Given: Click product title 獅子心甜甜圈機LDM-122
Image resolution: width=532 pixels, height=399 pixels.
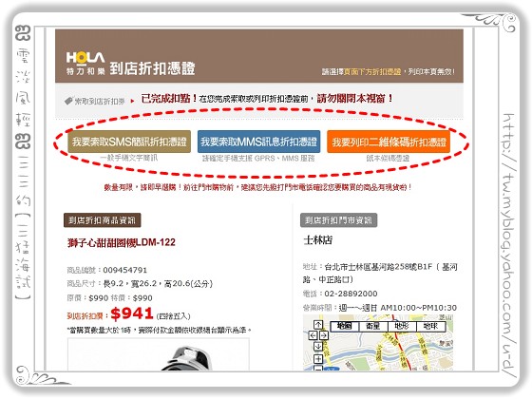Looking at the screenshot, I should pos(122,242).
